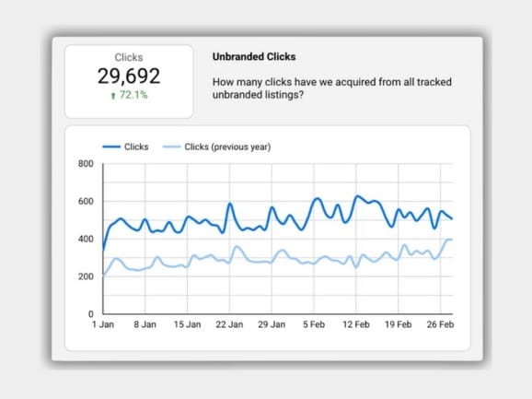Screen dimensions: 532x399
Task: Click the dark blue Clicks peak at 12 Feb
Action: [356, 196]
